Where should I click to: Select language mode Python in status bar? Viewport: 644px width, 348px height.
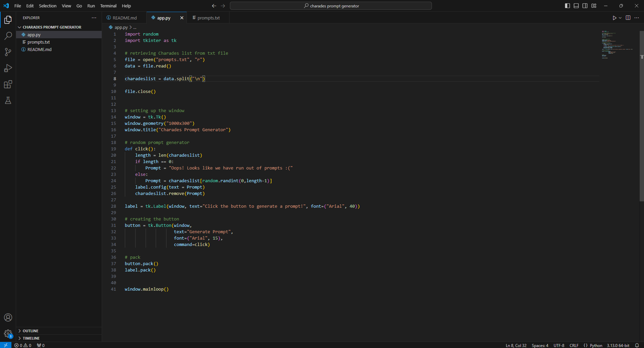pyautogui.click(x=596, y=345)
